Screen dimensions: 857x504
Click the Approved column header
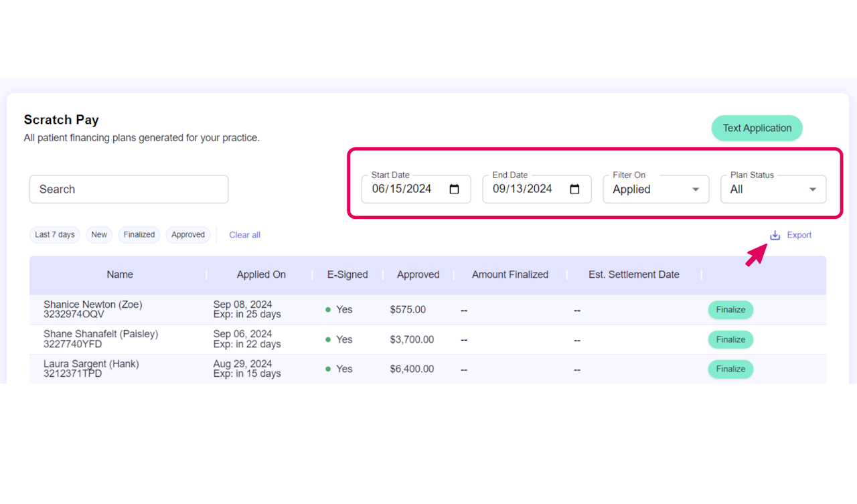click(418, 274)
